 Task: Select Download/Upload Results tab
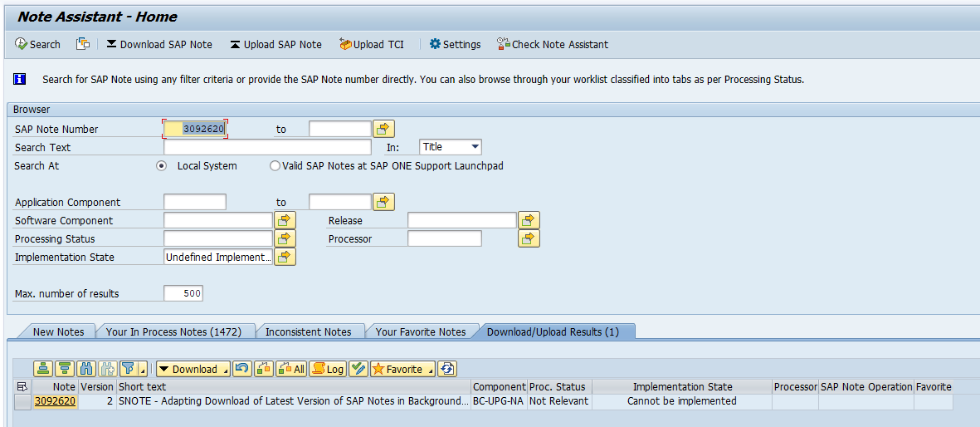(553, 331)
